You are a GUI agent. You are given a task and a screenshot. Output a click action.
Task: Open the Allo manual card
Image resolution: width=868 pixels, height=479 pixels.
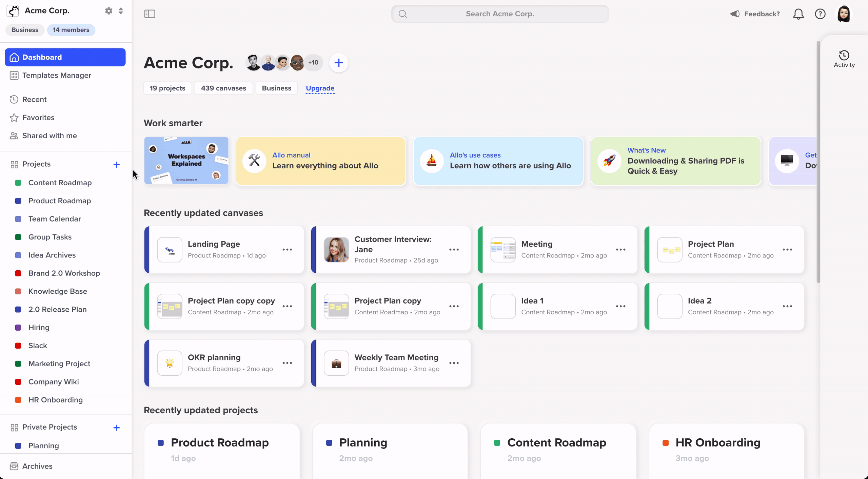(321, 161)
